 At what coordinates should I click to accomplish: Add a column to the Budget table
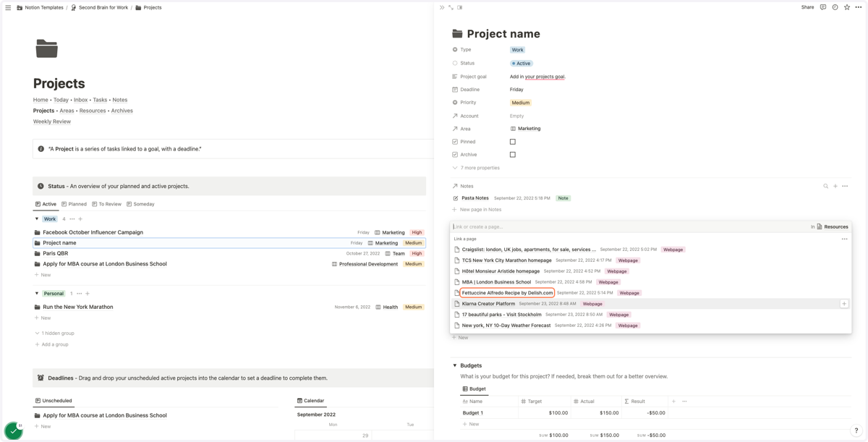pos(673,401)
